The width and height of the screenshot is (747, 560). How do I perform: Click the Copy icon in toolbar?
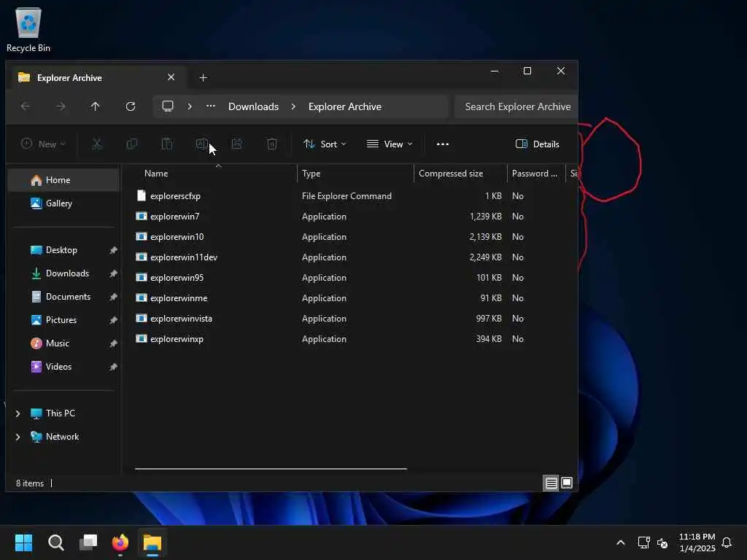132,144
